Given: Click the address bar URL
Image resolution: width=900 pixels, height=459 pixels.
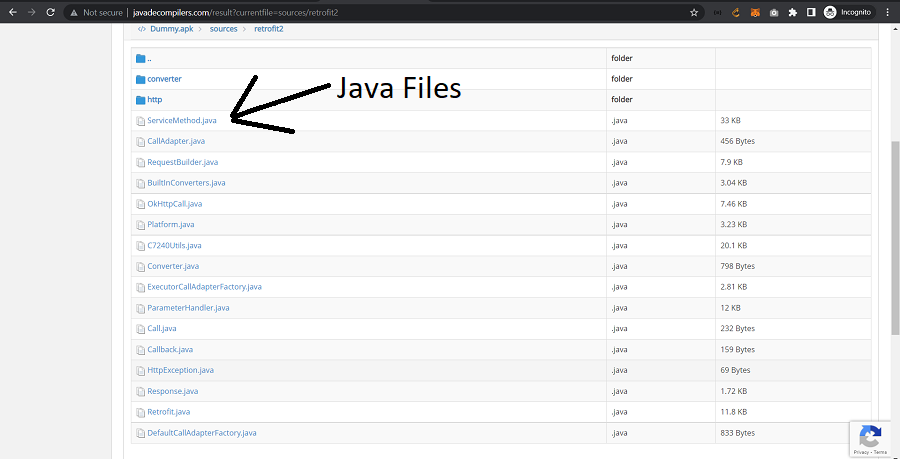Looking at the screenshot, I should tap(235, 12).
